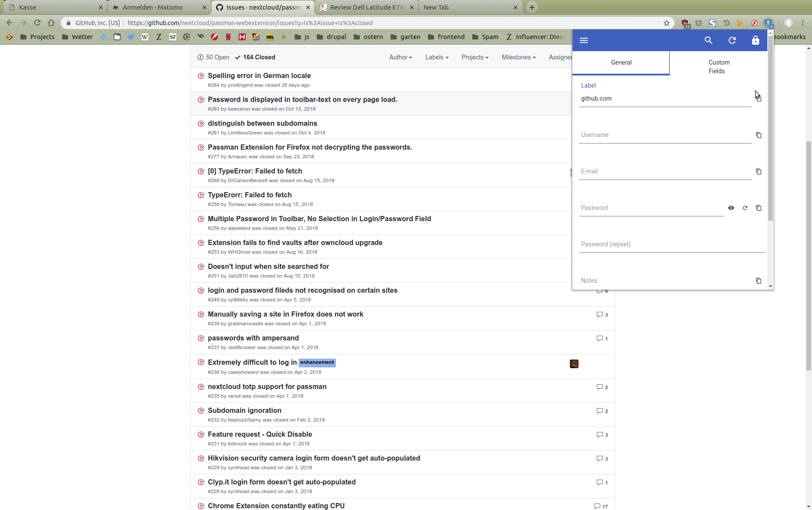The height and width of the screenshot is (510, 812).
Task: Expand the Author filter dropdown
Action: (401, 57)
